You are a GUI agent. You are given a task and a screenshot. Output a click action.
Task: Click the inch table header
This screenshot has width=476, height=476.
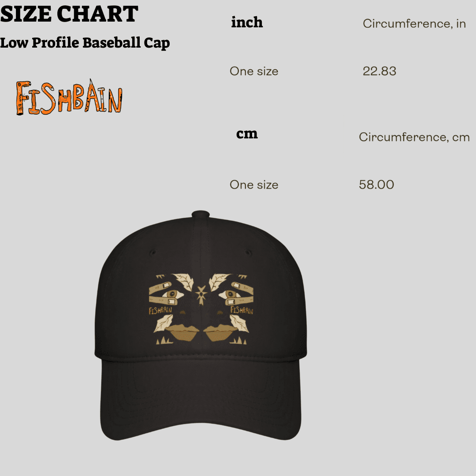pyautogui.click(x=247, y=22)
